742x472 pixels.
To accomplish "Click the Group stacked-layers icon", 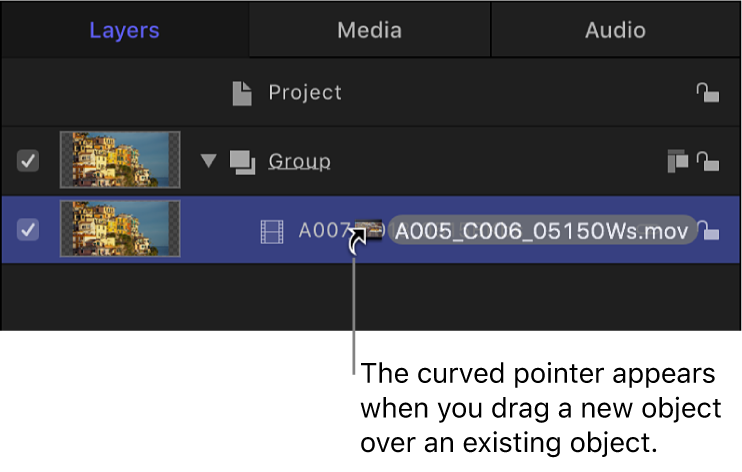I will click(242, 160).
